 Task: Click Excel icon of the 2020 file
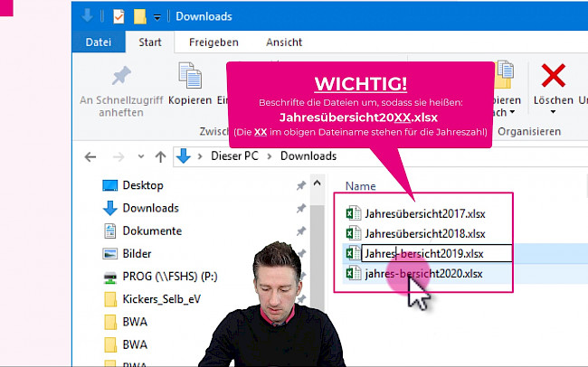click(353, 273)
